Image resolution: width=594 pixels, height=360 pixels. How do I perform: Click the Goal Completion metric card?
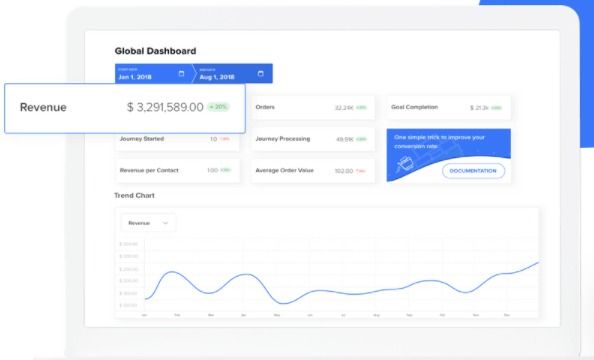(x=449, y=108)
